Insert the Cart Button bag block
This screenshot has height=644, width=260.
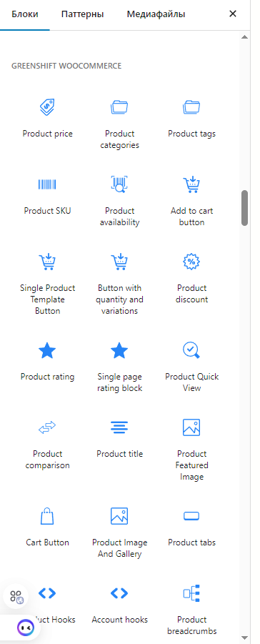coord(48,527)
